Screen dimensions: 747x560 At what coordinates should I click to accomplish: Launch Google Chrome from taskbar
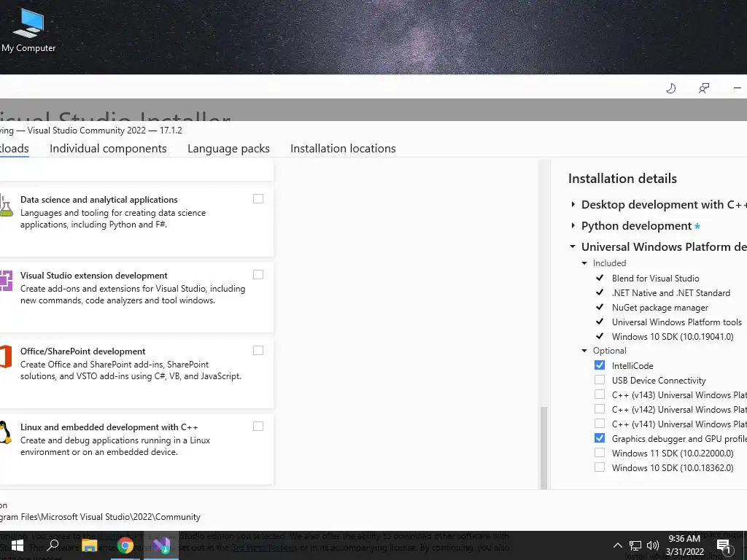click(x=125, y=545)
